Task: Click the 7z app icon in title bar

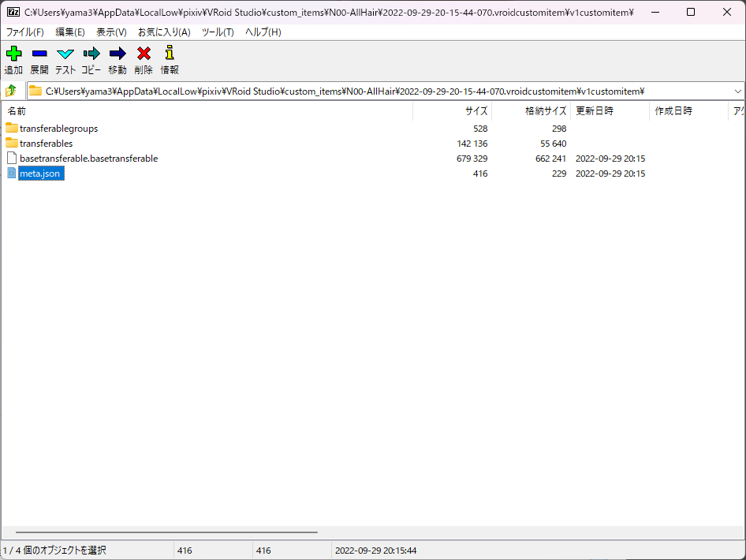Action: (13, 13)
